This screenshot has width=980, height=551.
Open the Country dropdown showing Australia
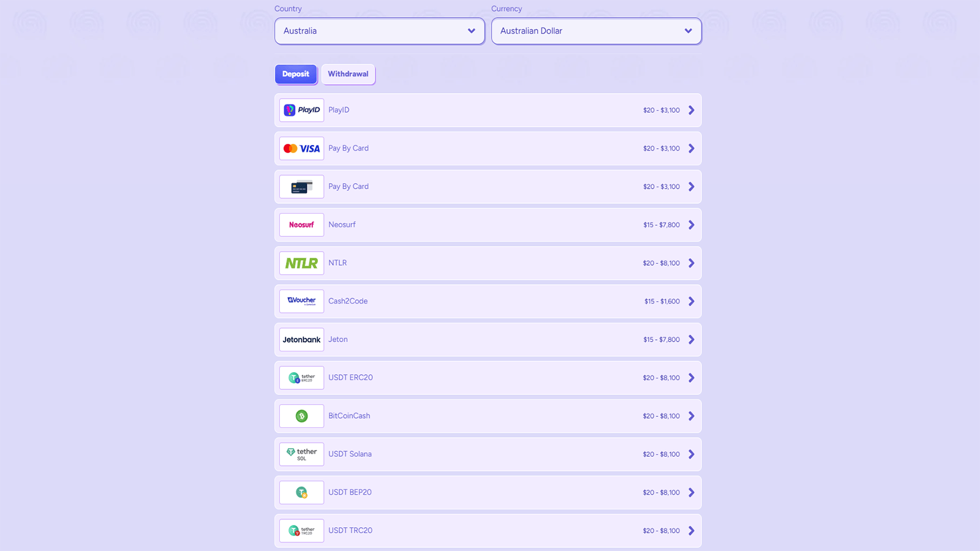coord(379,31)
